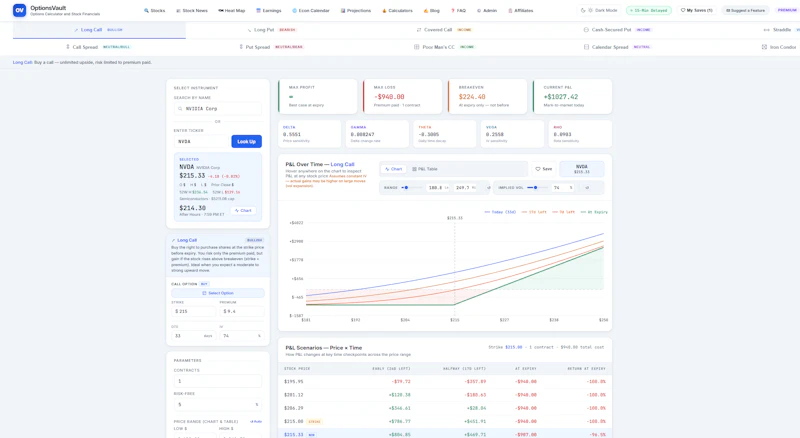Reset the Implied Vol icon
The image size is (800, 438).
(x=587, y=188)
